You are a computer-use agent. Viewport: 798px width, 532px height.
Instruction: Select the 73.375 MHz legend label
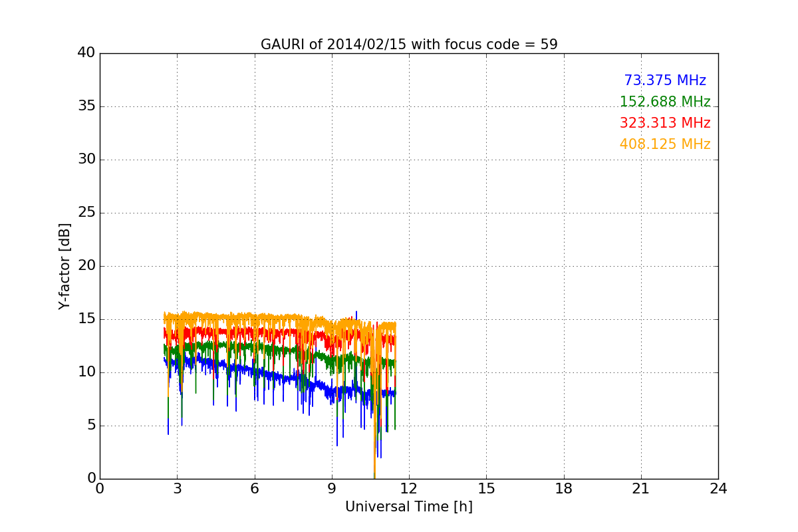[665, 80]
